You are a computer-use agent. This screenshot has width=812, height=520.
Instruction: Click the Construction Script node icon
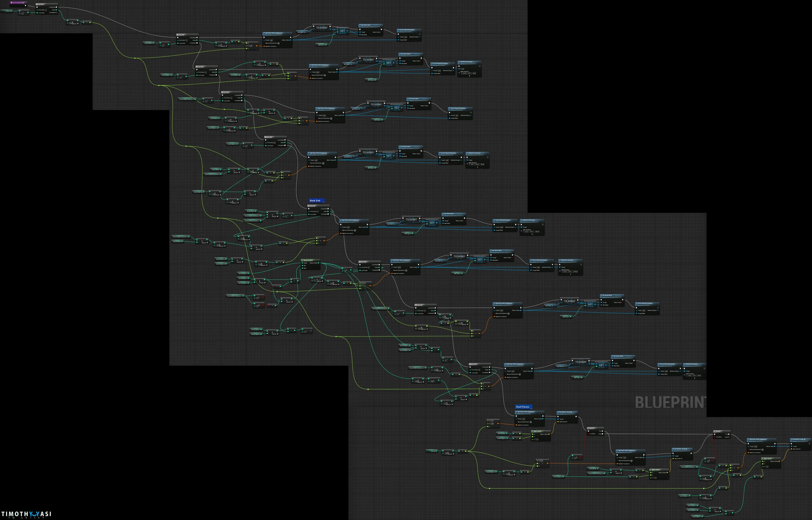(x=11, y=2)
